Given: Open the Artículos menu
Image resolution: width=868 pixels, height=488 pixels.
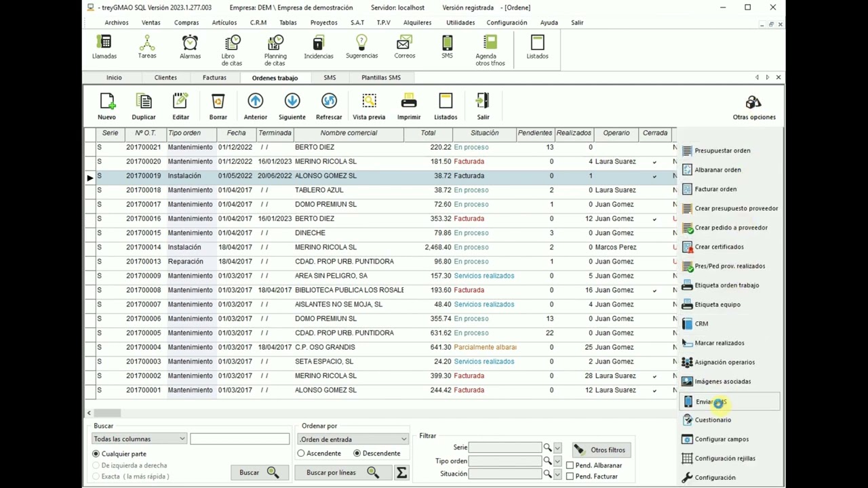Looking at the screenshot, I should (224, 22).
